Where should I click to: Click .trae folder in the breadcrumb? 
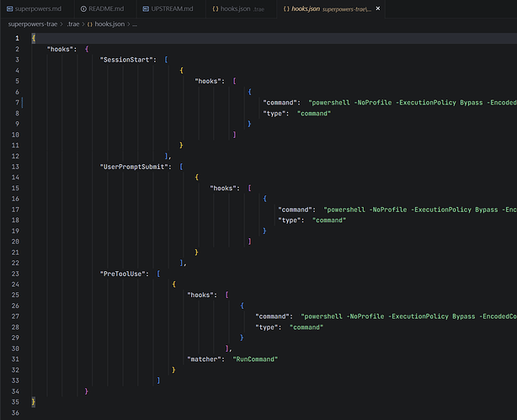pyautogui.click(x=73, y=24)
